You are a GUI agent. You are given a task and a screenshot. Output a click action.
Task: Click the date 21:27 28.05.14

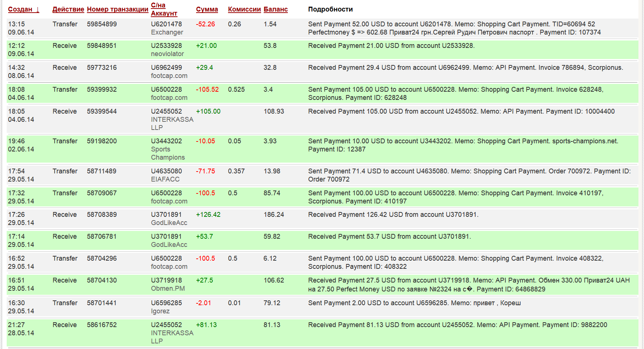coord(21,329)
